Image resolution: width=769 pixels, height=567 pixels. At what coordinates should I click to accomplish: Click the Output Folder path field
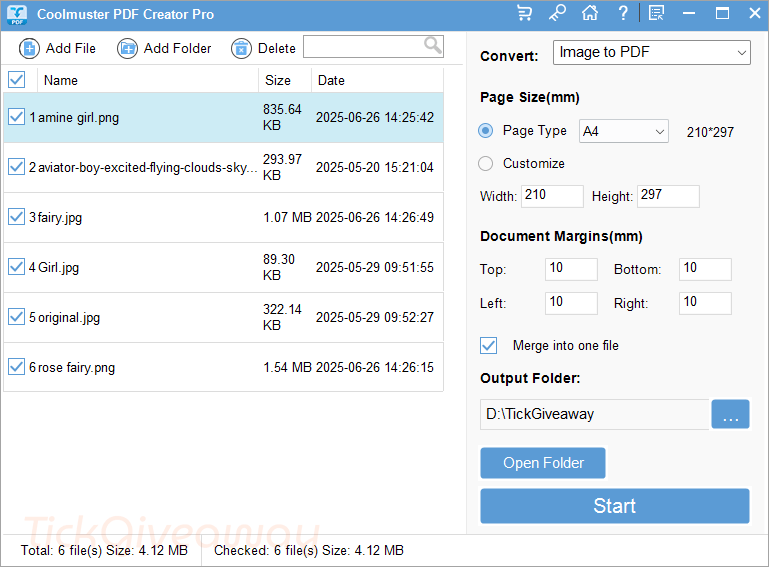tap(595, 414)
